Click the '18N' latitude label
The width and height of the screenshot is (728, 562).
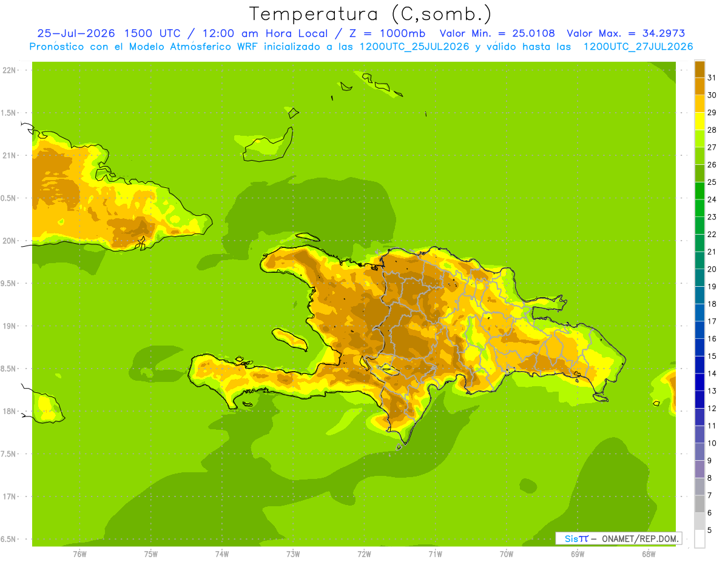pos(10,412)
